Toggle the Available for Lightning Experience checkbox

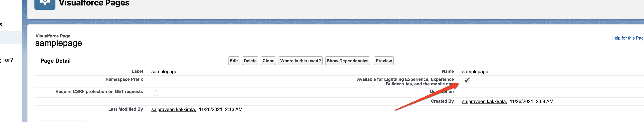[467, 80]
